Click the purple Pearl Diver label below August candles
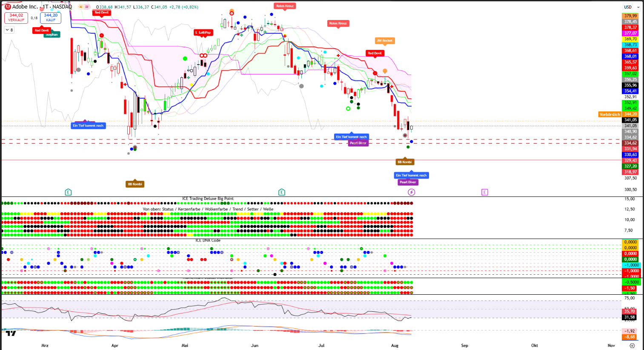The image size is (644, 350). [x=407, y=182]
